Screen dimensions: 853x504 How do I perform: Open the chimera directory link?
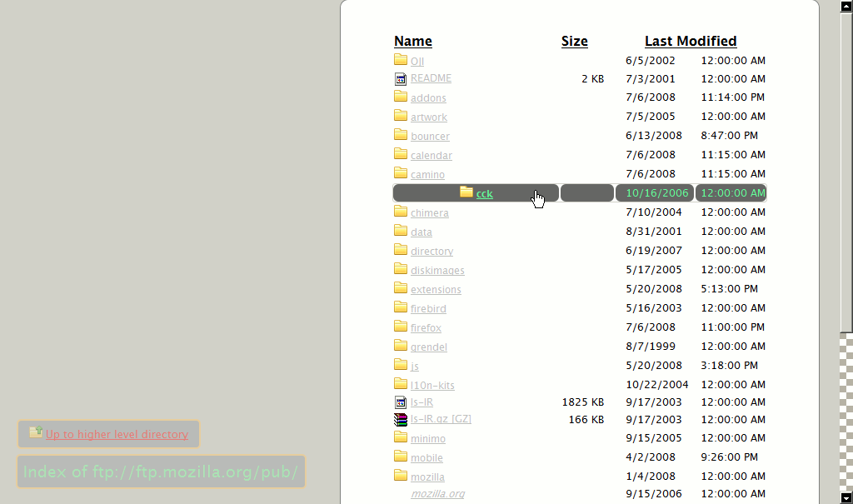(x=429, y=212)
